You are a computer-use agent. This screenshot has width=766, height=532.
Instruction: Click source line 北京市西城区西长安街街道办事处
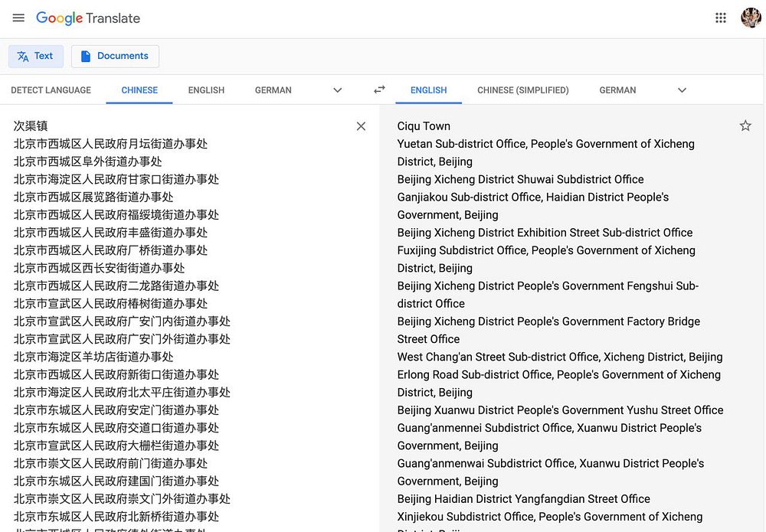click(99, 268)
